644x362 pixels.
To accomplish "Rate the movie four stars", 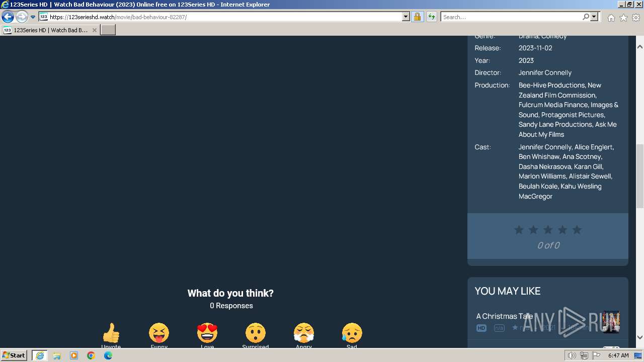I will (562, 230).
